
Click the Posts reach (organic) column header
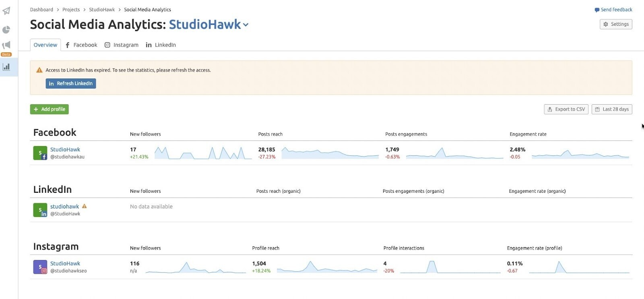click(279, 191)
